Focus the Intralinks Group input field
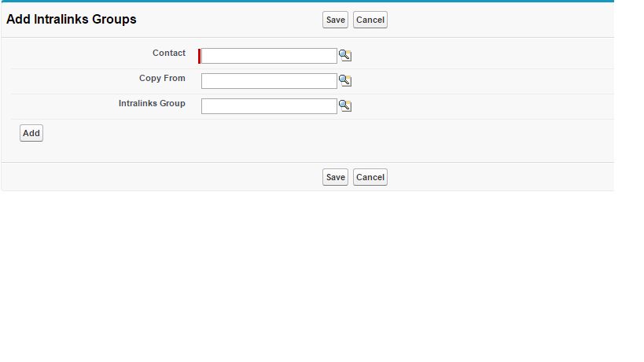644x362 pixels. click(x=269, y=106)
